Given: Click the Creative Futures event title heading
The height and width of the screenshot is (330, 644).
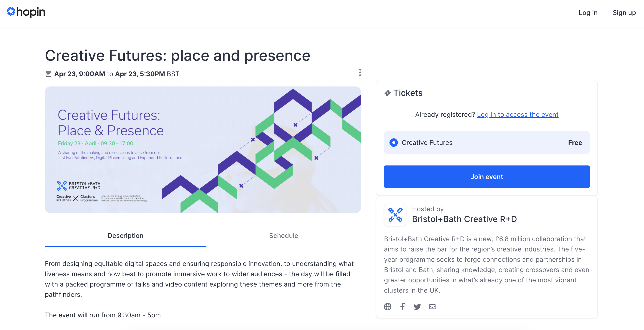Looking at the screenshot, I should point(177,56).
